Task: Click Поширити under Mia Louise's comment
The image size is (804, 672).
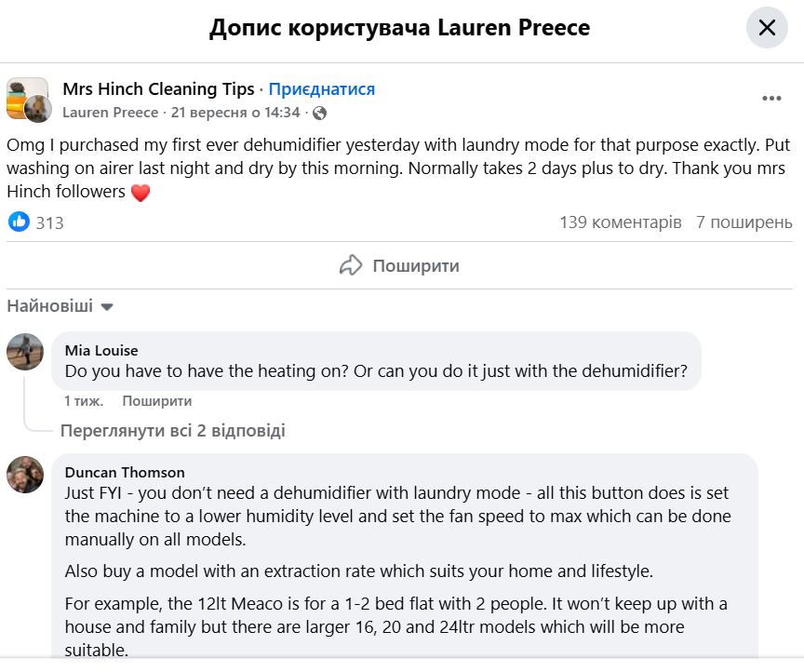Action: pos(156,401)
